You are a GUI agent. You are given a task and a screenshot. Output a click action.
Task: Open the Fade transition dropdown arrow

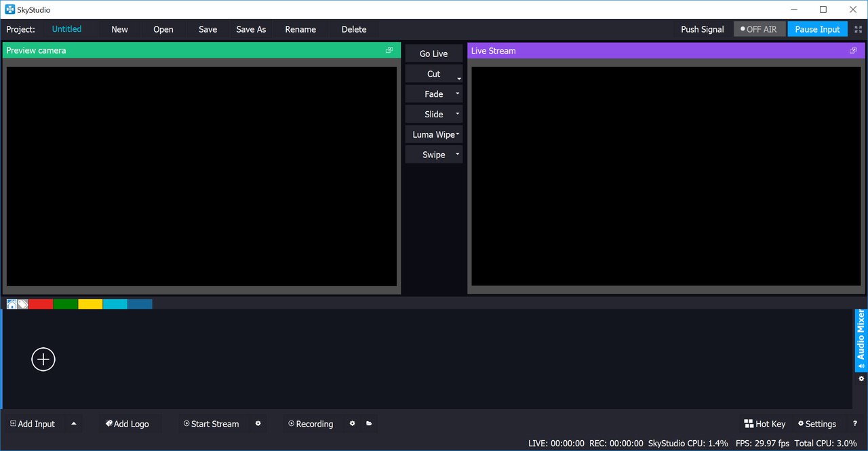[458, 94]
